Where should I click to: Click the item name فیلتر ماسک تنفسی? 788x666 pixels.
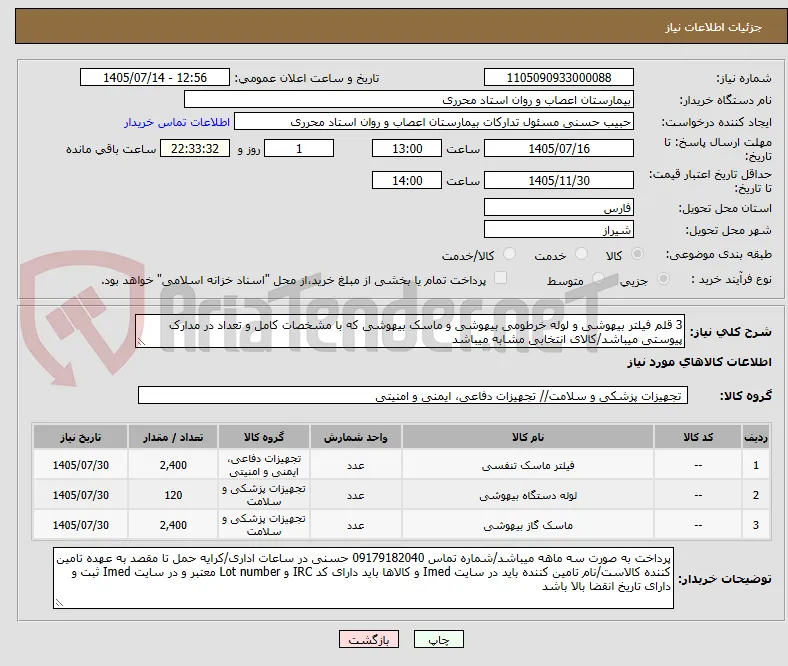pos(528,465)
